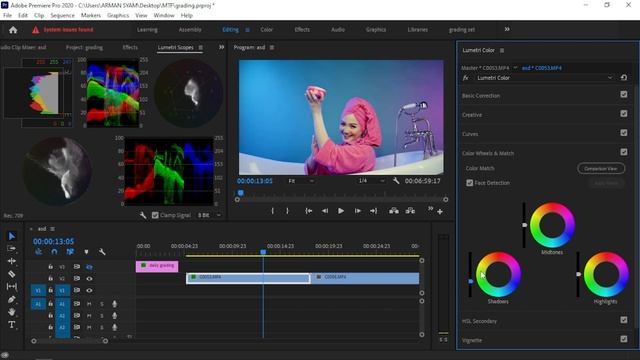Mute audio track A1
This screenshot has width=640, height=360.
pyautogui.click(x=89, y=304)
